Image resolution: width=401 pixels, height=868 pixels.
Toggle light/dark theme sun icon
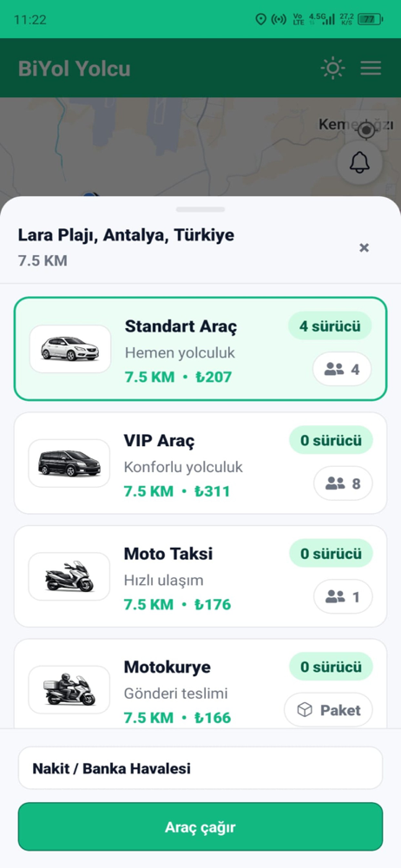click(x=332, y=68)
